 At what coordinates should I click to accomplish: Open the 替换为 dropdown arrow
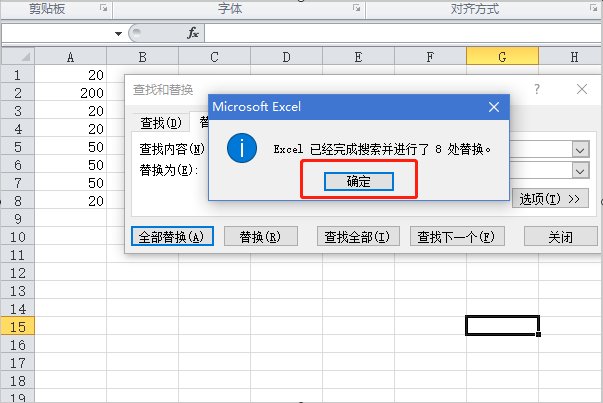580,170
